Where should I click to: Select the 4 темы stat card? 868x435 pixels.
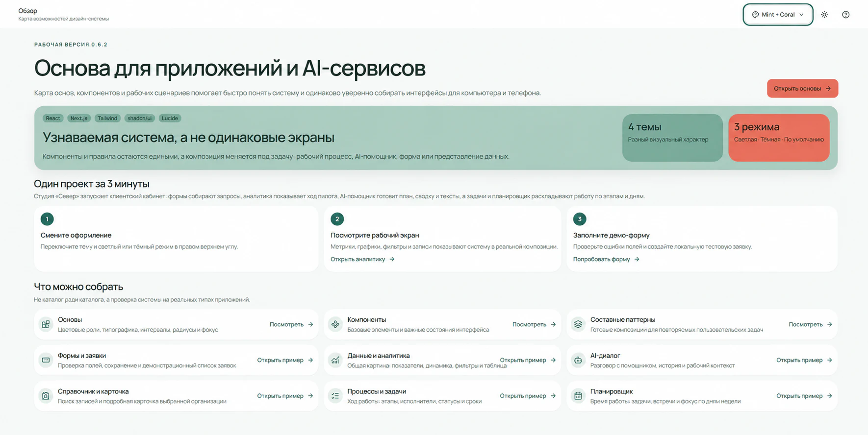[672, 138]
